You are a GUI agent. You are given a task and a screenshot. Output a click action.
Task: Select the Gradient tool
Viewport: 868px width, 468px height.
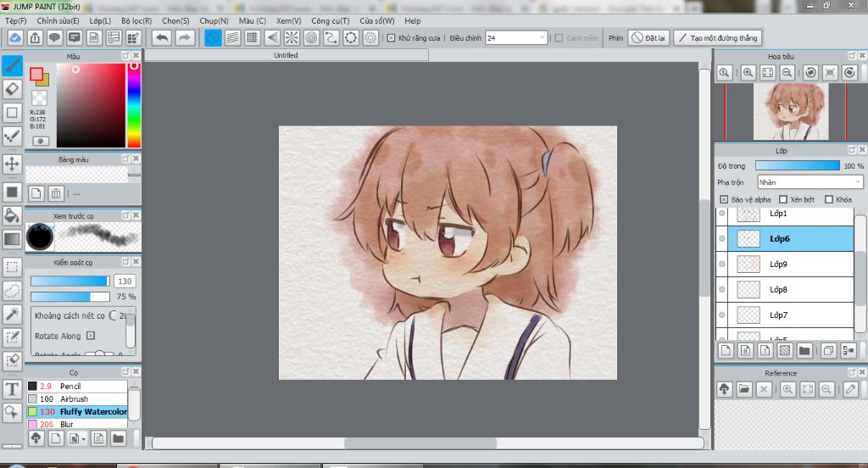pos(12,239)
